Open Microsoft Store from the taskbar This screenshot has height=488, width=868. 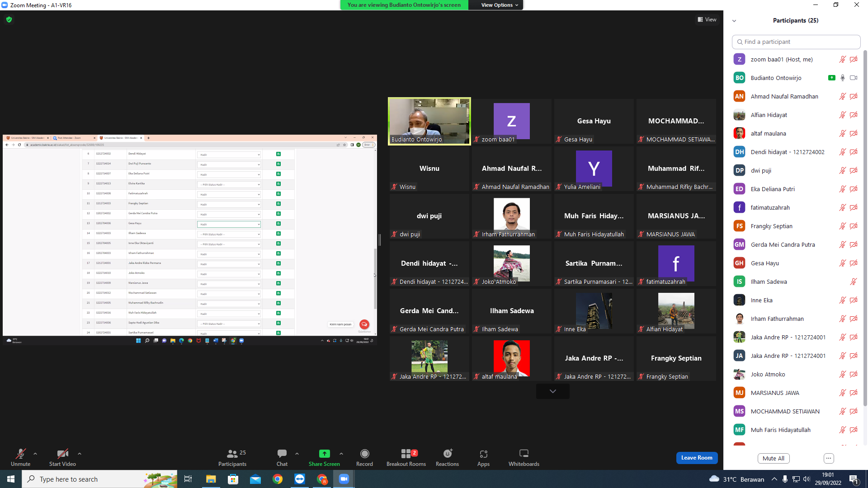click(x=233, y=479)
